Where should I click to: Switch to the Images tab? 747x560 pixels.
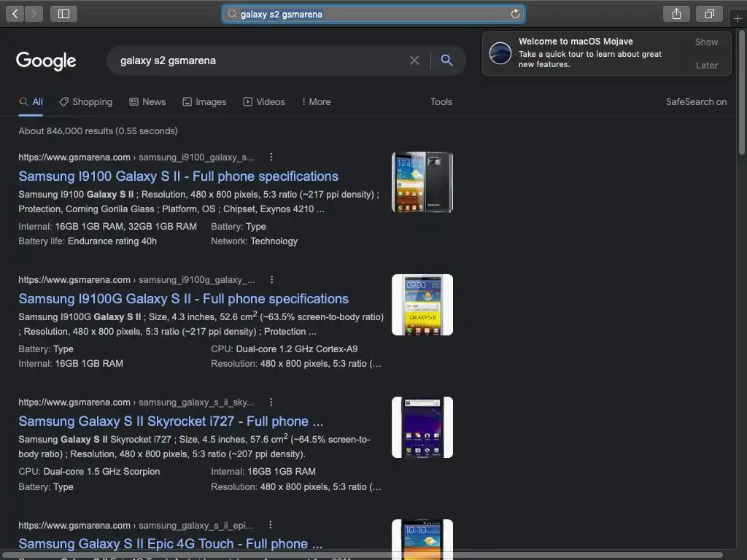[x=204, y=102]
